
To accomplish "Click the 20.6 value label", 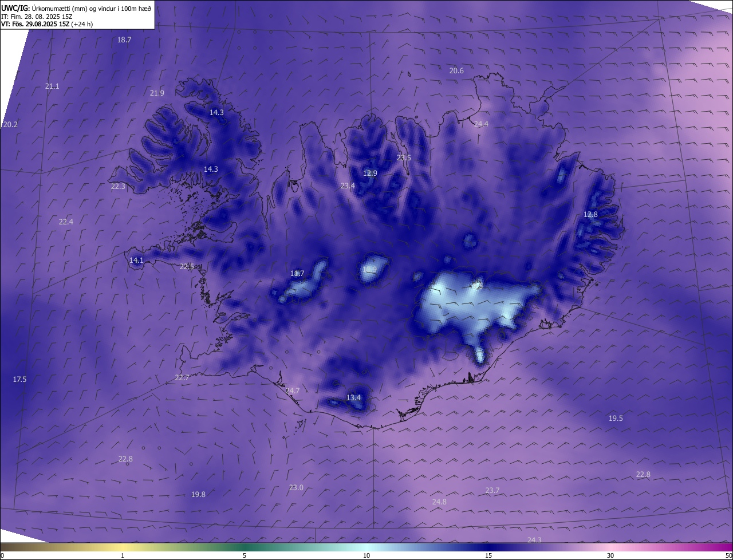I will point(456,70).
